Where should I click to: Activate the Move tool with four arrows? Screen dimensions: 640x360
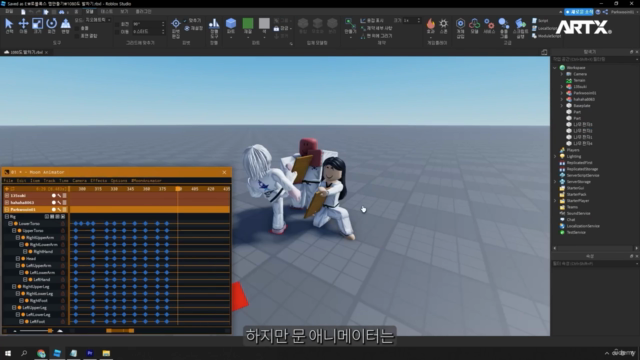pyautogui.click(x=23, y=26)
